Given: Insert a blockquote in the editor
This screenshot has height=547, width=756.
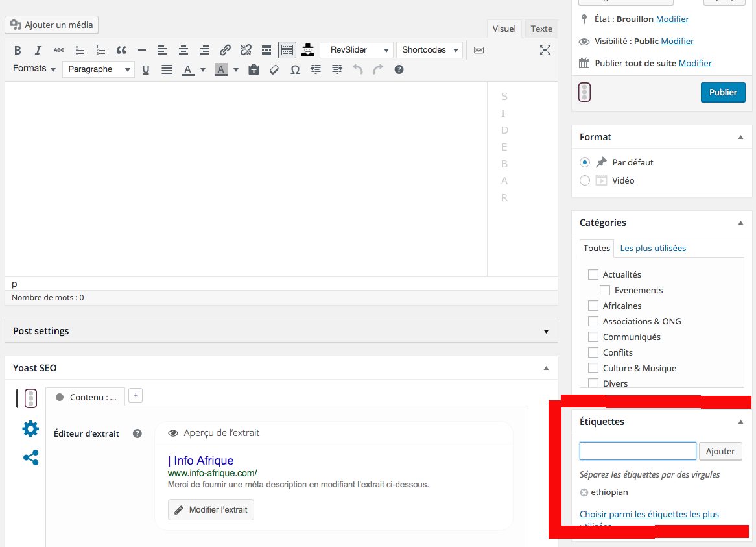Looking at the screenshot, I should pos(121,50).
